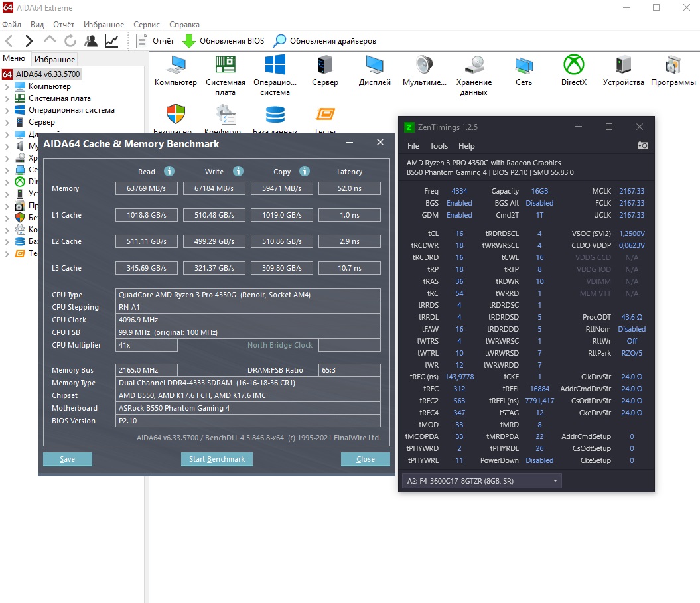Open the Сервер category icon
The height and width of the screenshot is (603, 700).
point(325,70)
